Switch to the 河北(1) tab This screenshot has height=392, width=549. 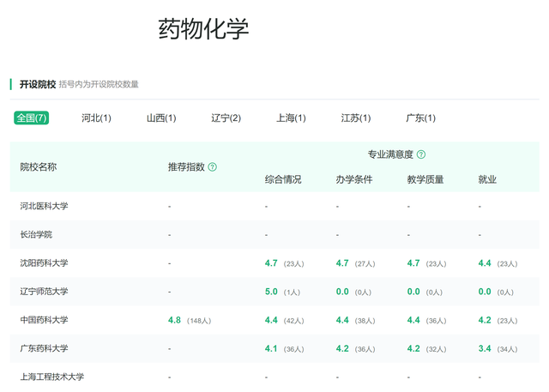point(96,118)
